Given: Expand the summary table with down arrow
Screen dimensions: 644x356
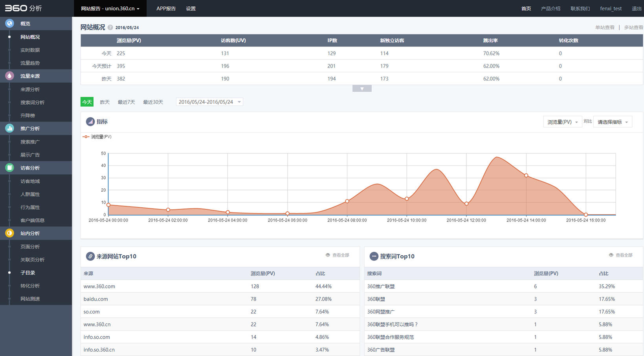Looking at the screenshot, I should (362, 89).
